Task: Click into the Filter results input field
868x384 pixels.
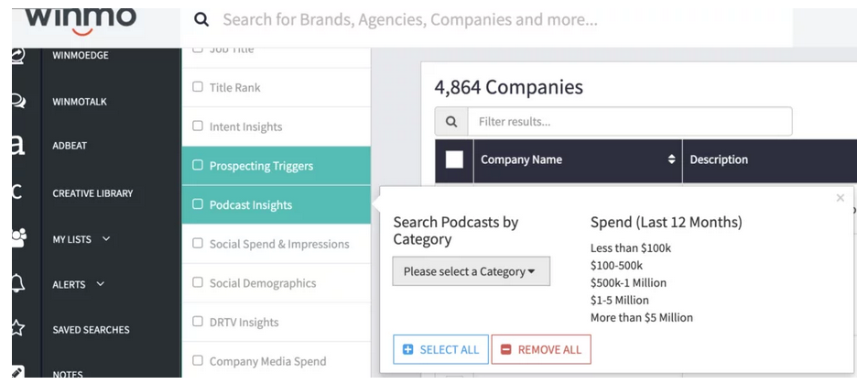Action: tap(629, 121)
